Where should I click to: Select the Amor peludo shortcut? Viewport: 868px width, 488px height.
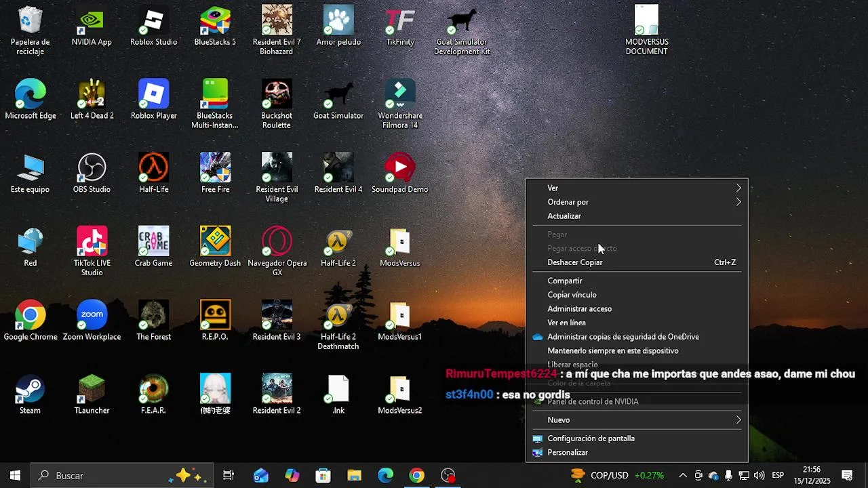tap(338, 26)
